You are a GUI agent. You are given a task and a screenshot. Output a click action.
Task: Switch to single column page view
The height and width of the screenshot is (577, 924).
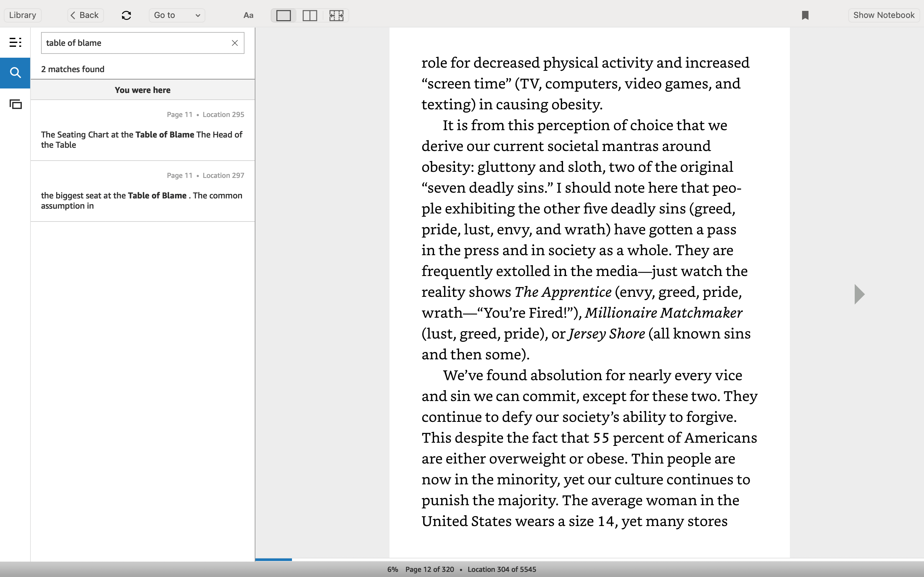coord(283,15)
